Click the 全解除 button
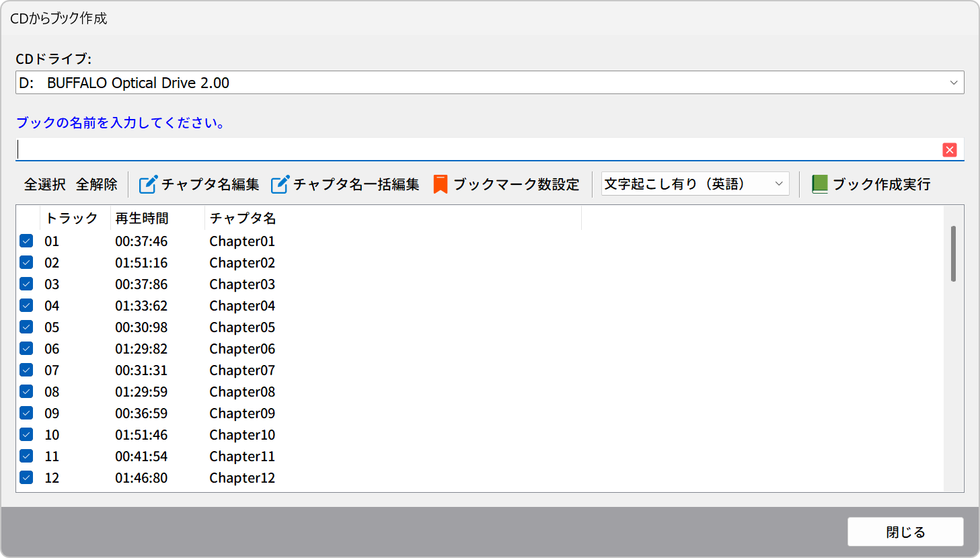This screenshot has width=980, height=558. (97, 184)
